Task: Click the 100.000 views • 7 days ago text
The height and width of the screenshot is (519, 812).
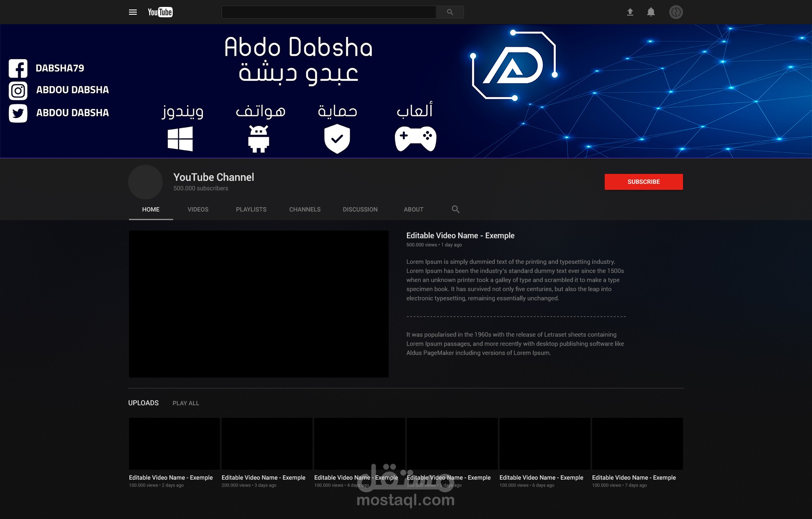Action: (619, 485)
